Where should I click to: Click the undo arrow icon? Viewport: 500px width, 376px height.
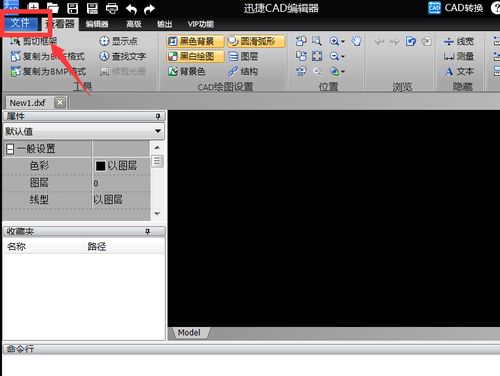[x=131, y=9]
